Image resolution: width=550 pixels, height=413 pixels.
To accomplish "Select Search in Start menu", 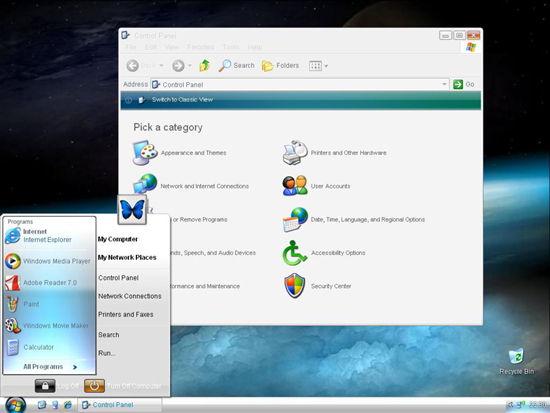I will tap(108, 335).
